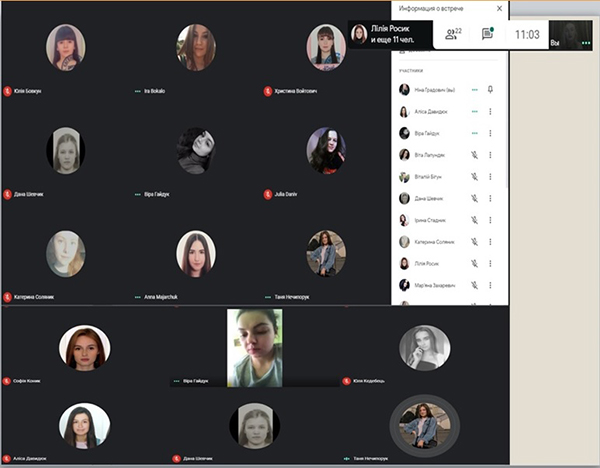The width and height of the screenshot is (600, 468).
Task: Open the options menu for Віра Гайдук in the participant list
Action: click(490, 133)
